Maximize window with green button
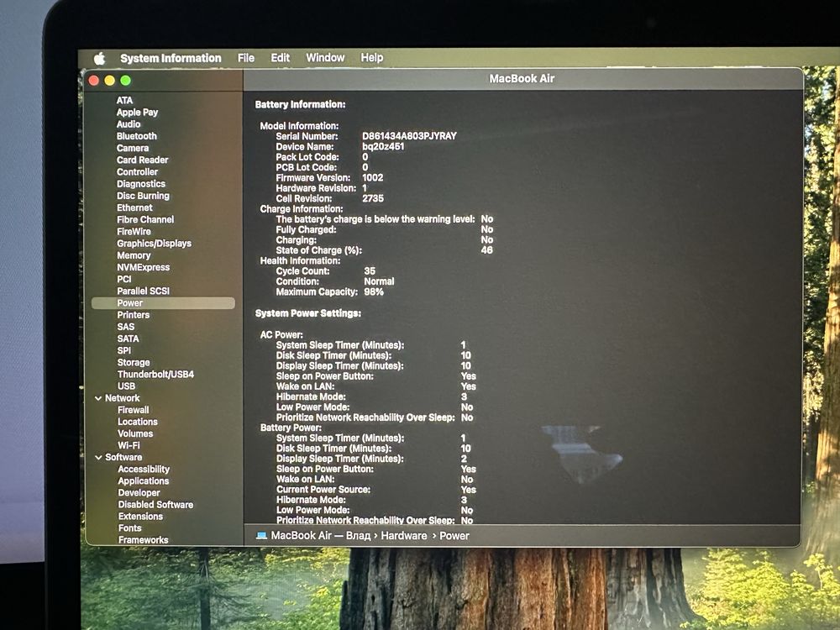Viewport: 840px width, 630px height. (125, 81)
